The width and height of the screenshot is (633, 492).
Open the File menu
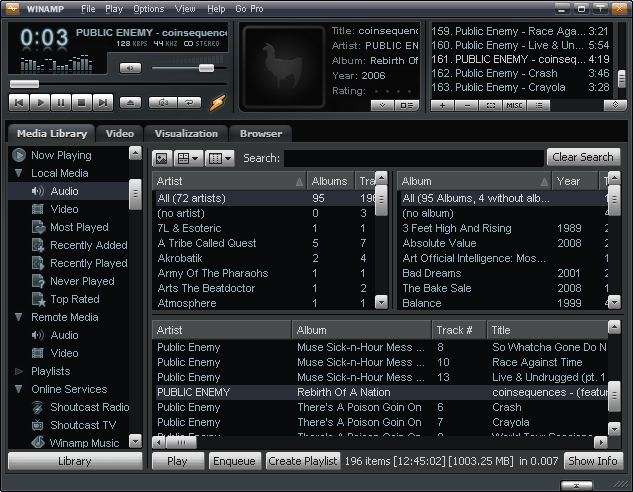point(88,8)
